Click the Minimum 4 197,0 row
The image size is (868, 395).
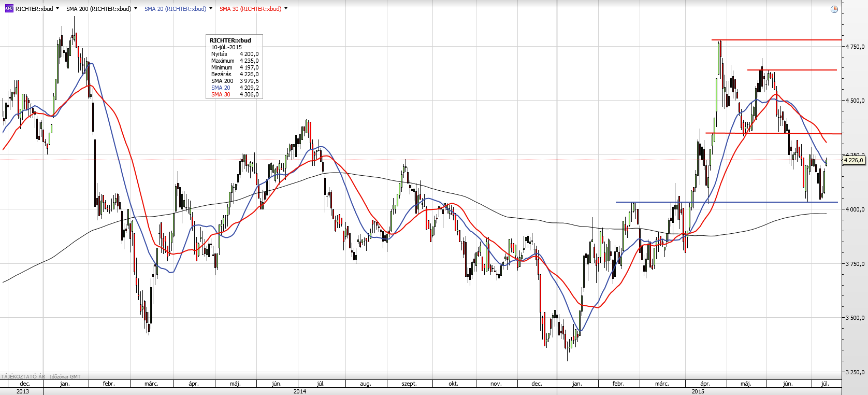[235, 67]
